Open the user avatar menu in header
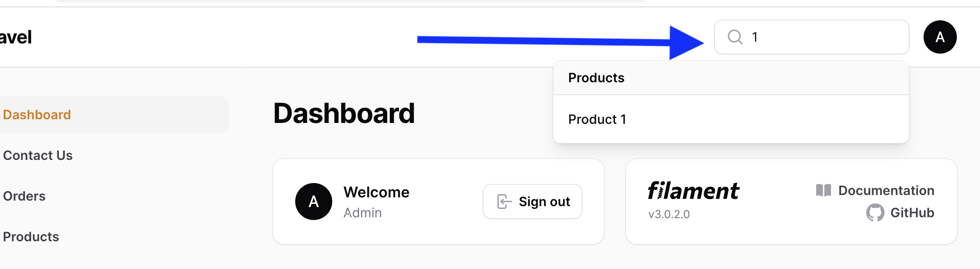 (x=940, y=37)
